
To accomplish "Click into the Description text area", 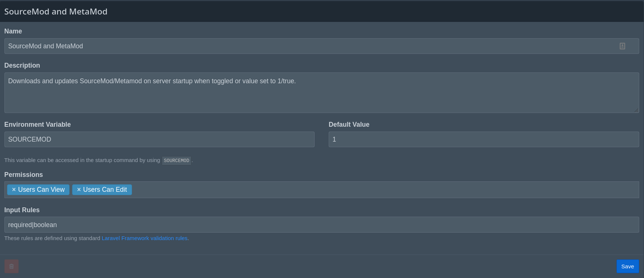I will [322, 93].
